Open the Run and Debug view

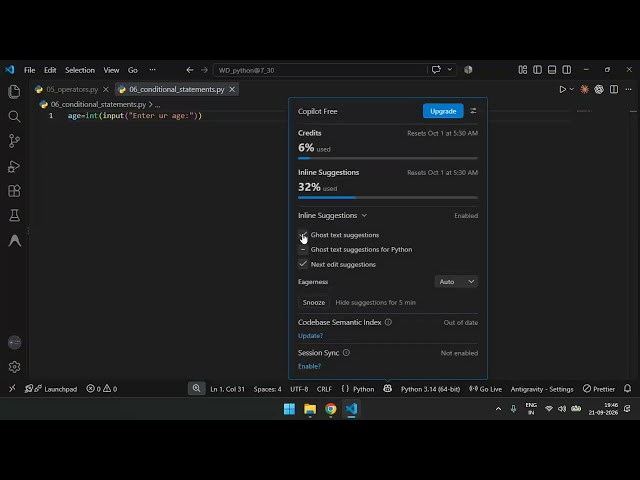[14, 167]
